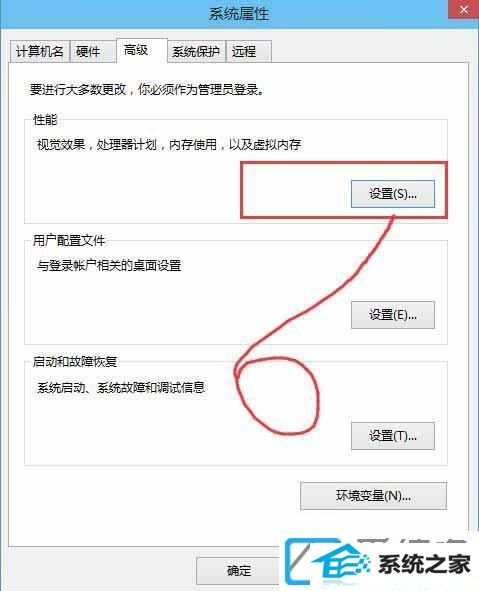Click the 系统之家 watermark text
479x591 pixels.
pos(424,564)
